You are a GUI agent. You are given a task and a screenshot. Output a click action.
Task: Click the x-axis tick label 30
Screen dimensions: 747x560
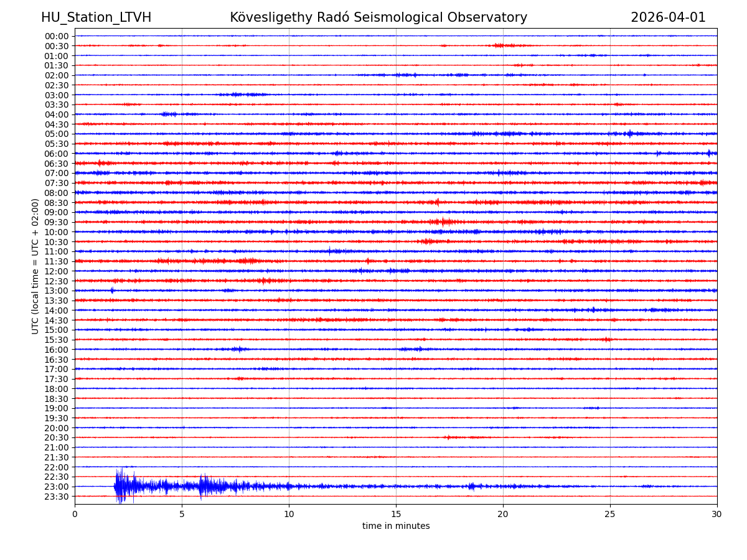click(x=717, y=515)
